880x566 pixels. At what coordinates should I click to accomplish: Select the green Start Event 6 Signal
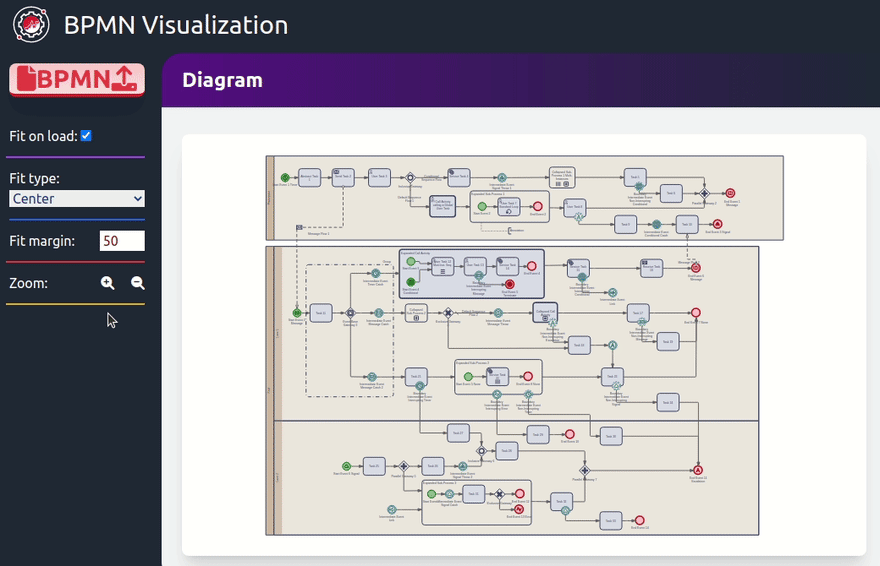click(x=346, y=466)
